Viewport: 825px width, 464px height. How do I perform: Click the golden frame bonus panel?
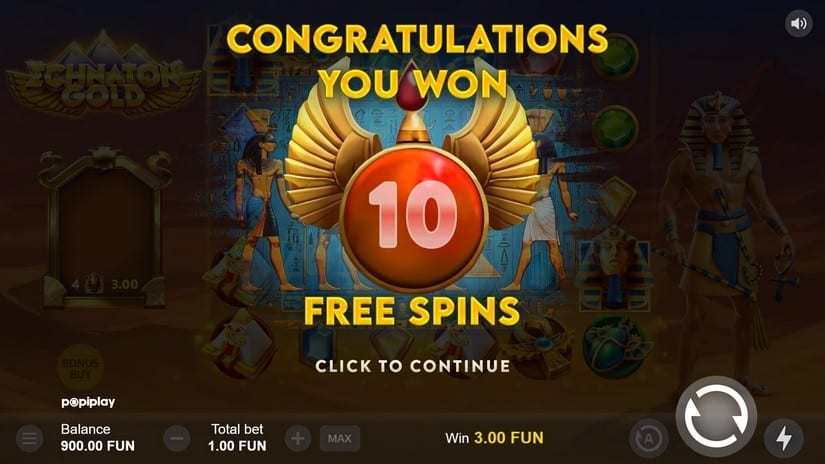coord(105,227)
